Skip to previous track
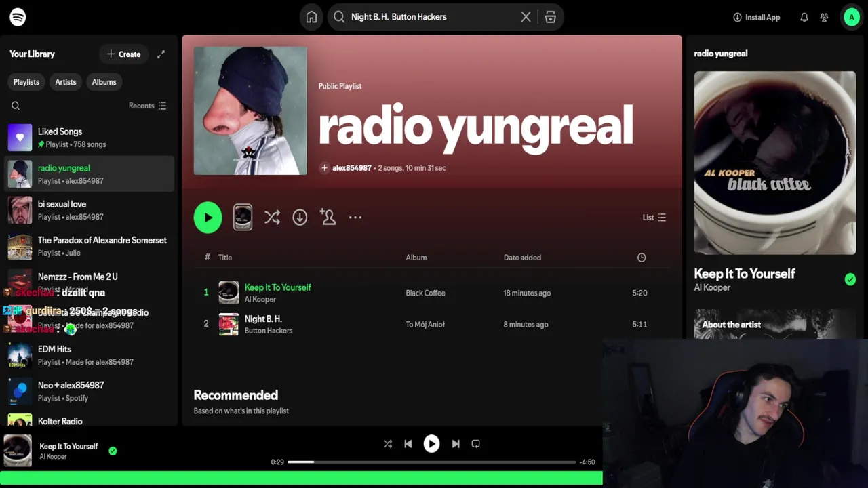The height and width of the screenshot is (488, 868). coord(408,444)
